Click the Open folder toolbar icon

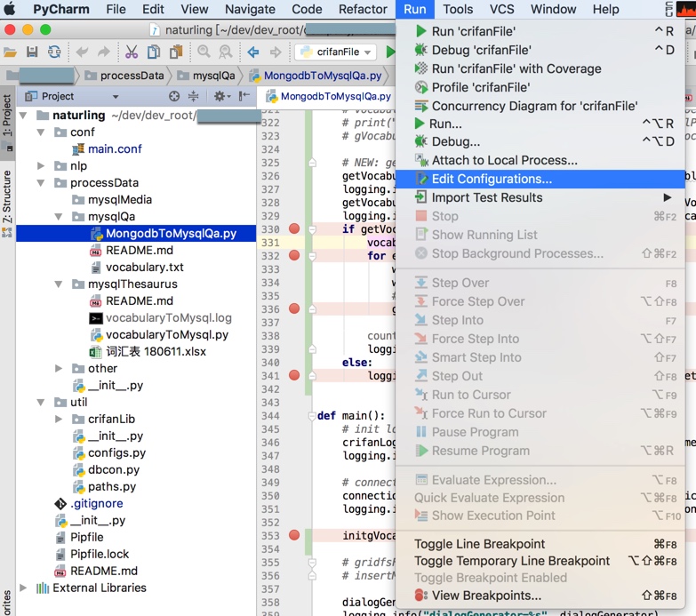(x=10, y=52)
